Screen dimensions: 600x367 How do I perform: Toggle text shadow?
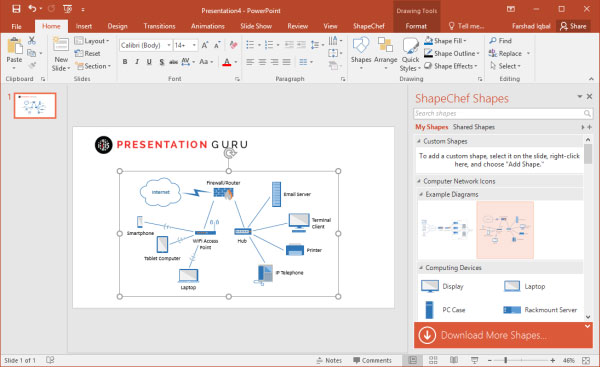click(161, 62)
